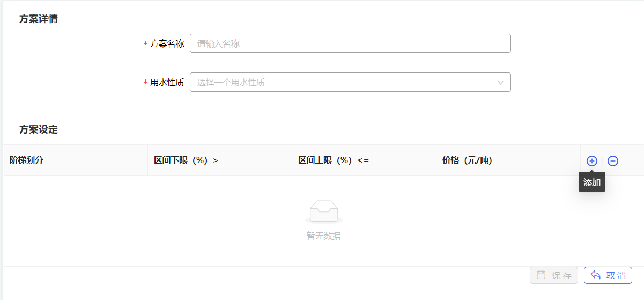
Task: Select the 选择一个用水性质 combo box
Action: (x=350, y=82)
